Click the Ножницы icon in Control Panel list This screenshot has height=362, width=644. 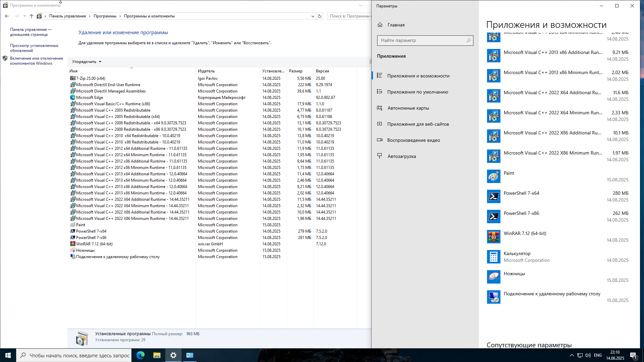point(72,250)
